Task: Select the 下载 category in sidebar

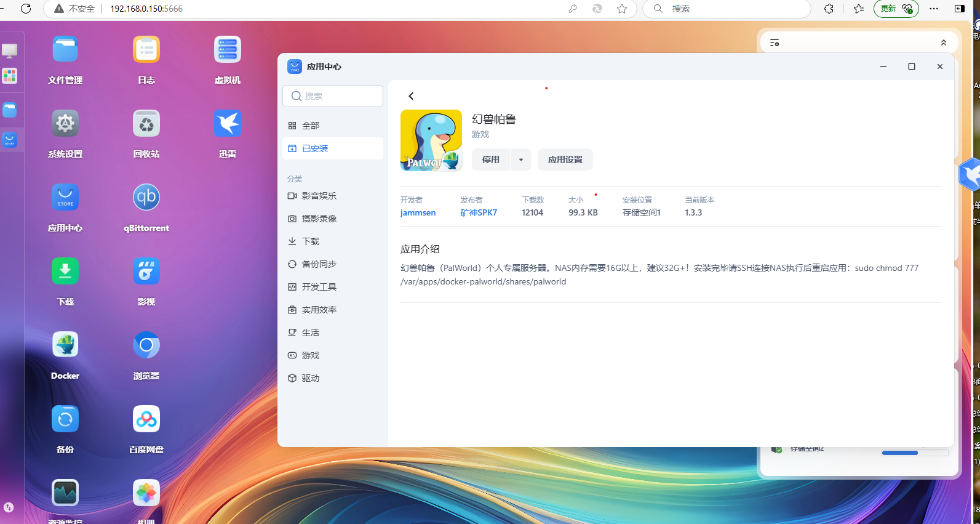Action: 333,241
